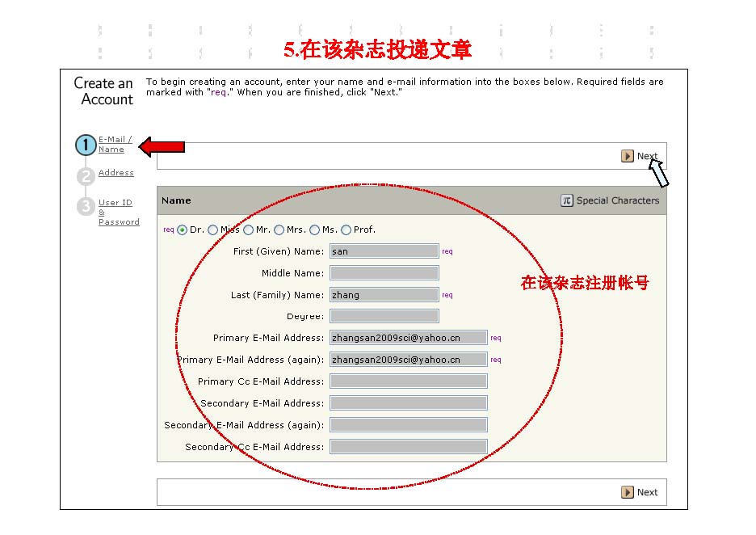
Task: Click the Primary Cc E-Mail Address field
Action: pos(408,381)
